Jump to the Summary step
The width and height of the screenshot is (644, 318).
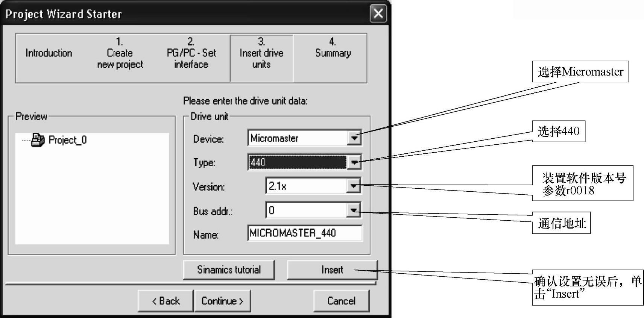click(x=333, y=53)
